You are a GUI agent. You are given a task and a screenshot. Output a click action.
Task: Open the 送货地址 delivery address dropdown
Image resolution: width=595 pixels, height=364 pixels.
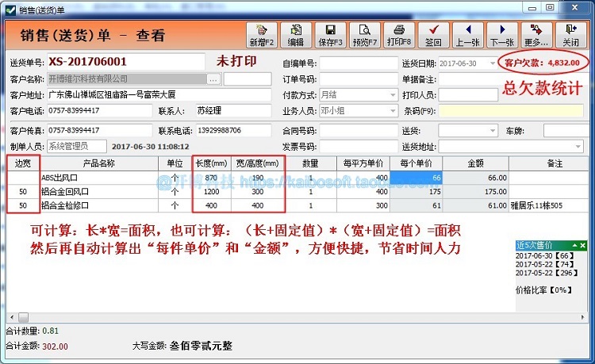point(578,147)
